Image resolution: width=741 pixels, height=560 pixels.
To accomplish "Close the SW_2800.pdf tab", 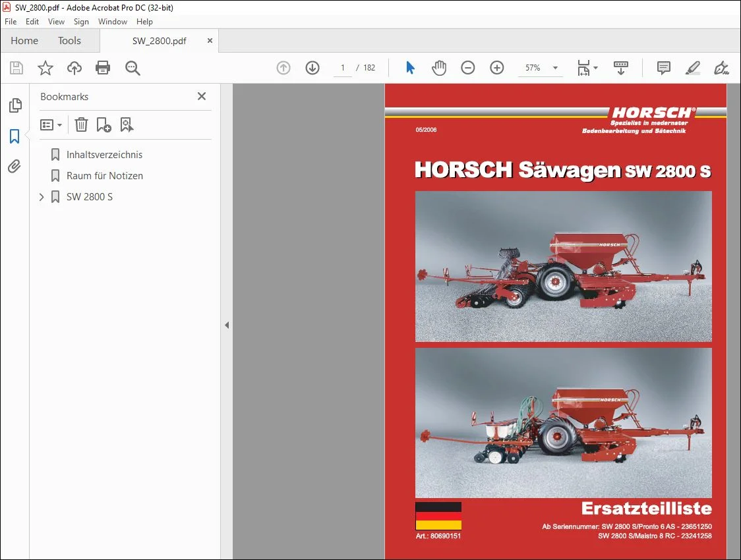I will [x=210, y=41].
